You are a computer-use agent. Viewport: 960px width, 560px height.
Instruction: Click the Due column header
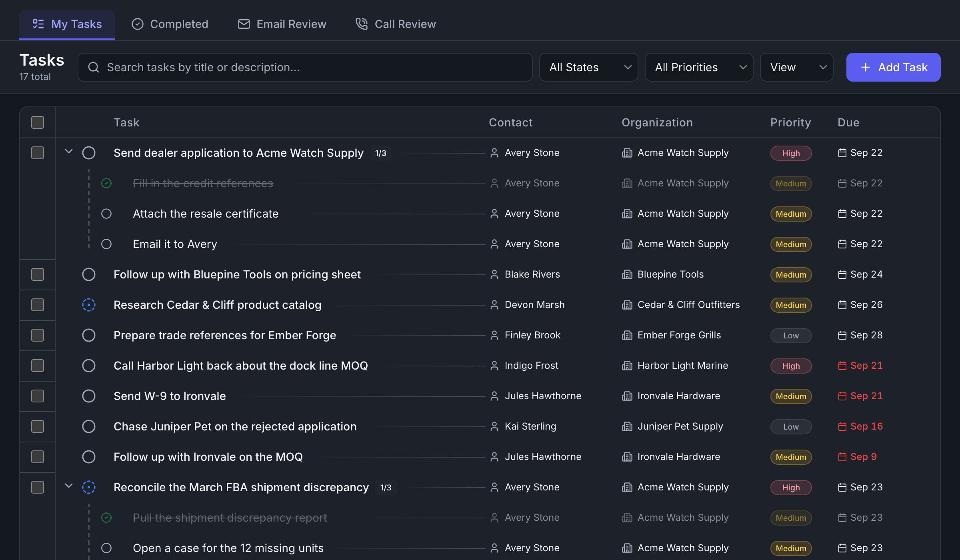click(x=848, y=122)
